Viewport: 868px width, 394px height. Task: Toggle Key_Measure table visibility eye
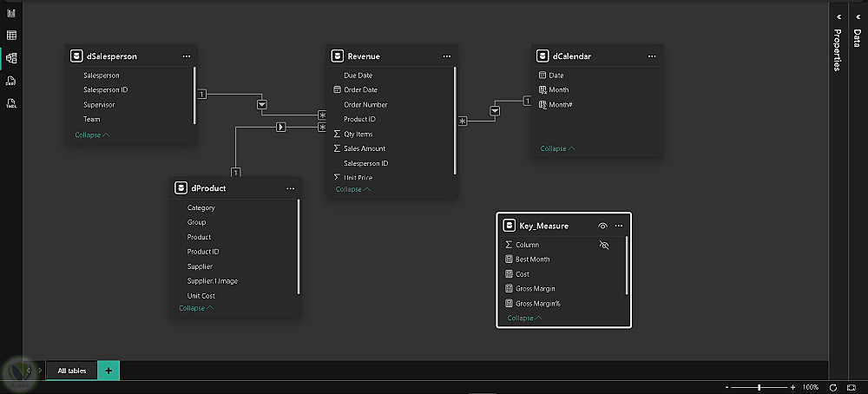tap(603, 226)
